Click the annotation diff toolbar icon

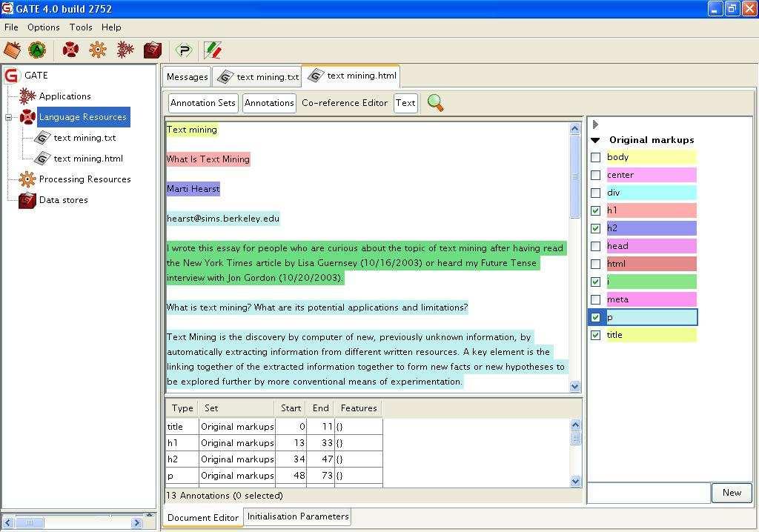tap(213, 50)
